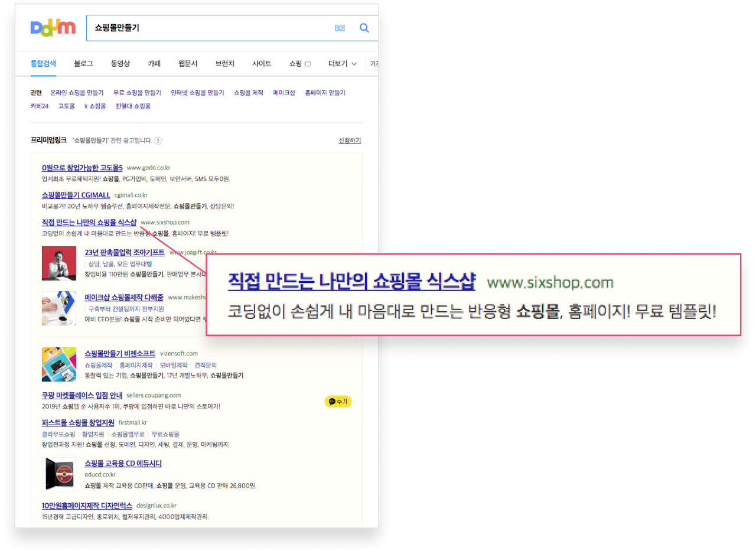Click related search 친열대 쇼핑몰
This screenshot has width=756, height=554.
(x=133, y=106)
